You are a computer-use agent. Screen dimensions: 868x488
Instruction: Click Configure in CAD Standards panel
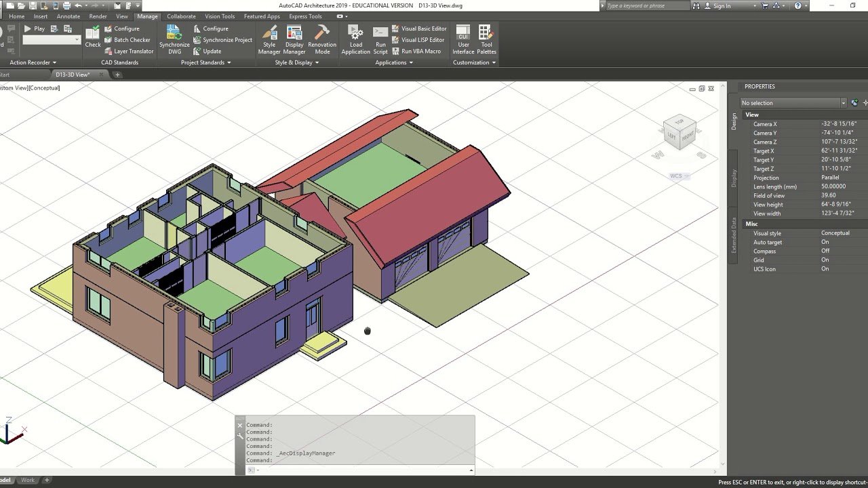click(121, 28)
